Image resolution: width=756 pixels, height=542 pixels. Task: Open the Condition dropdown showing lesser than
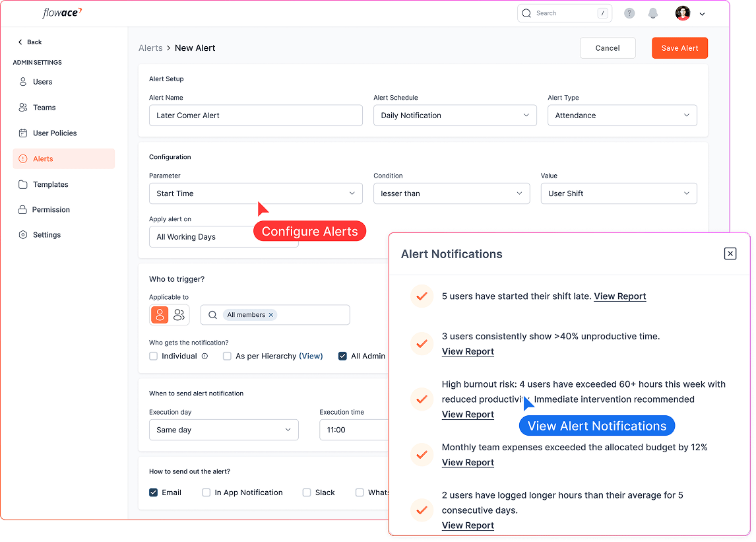(451, 193)
